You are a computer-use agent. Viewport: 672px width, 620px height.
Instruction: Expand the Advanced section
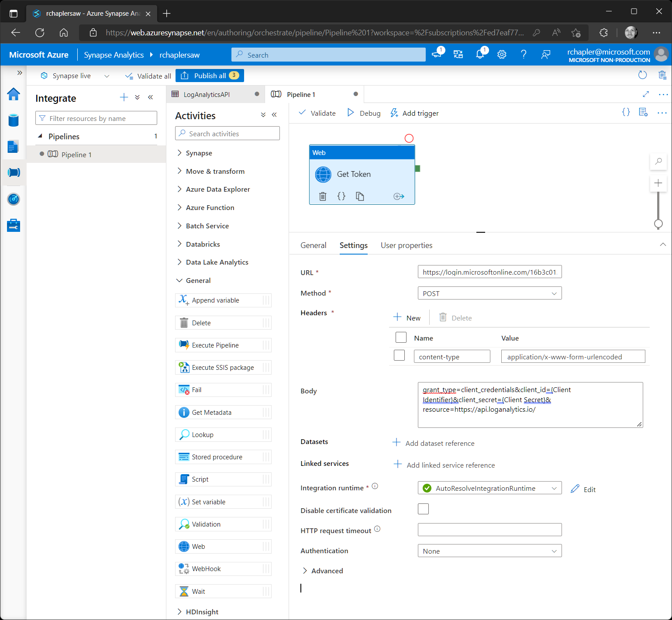(x=323, y=571)
